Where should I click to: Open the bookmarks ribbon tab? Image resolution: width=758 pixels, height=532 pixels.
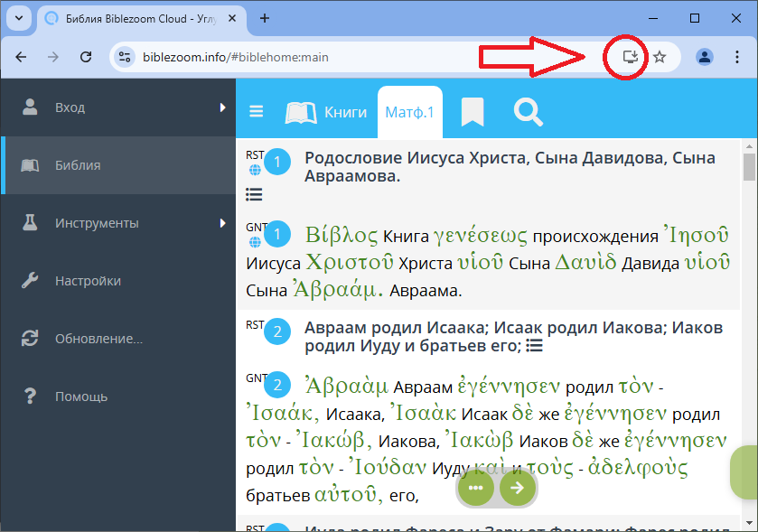[473, 112]
